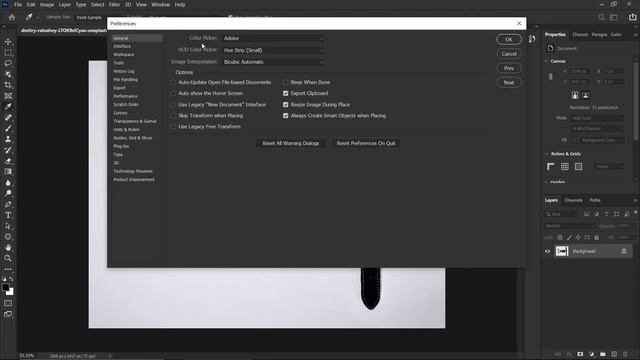
Task: Switch to the Paths tab
Action: pos(595,200)
